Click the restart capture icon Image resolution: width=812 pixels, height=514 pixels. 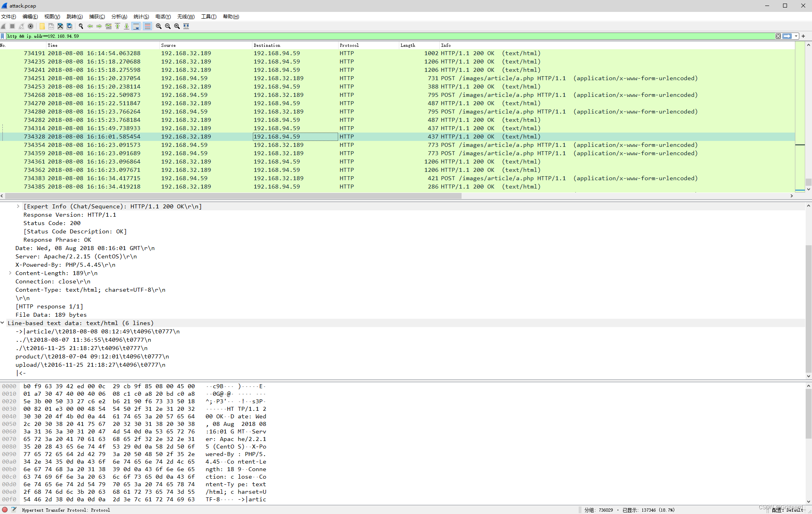click(21, 26)
